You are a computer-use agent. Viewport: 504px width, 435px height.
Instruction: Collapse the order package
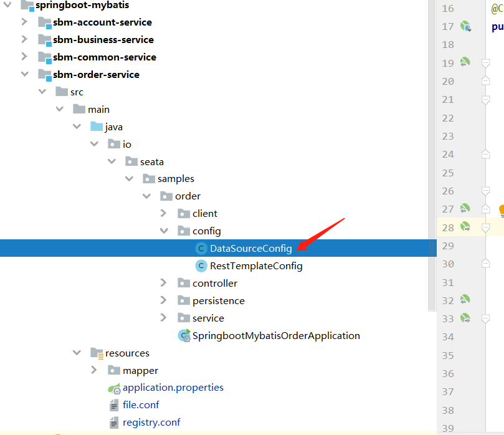click(146, 196)
